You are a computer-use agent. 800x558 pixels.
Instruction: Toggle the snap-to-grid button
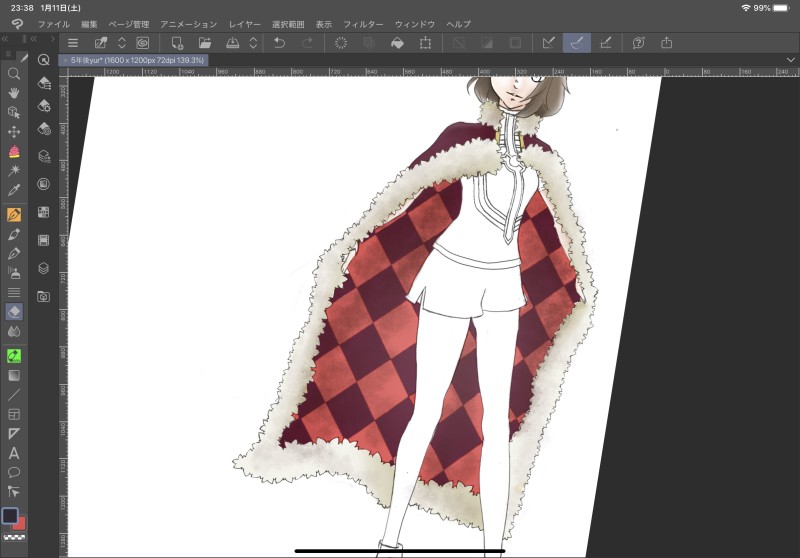pos(605,43)
